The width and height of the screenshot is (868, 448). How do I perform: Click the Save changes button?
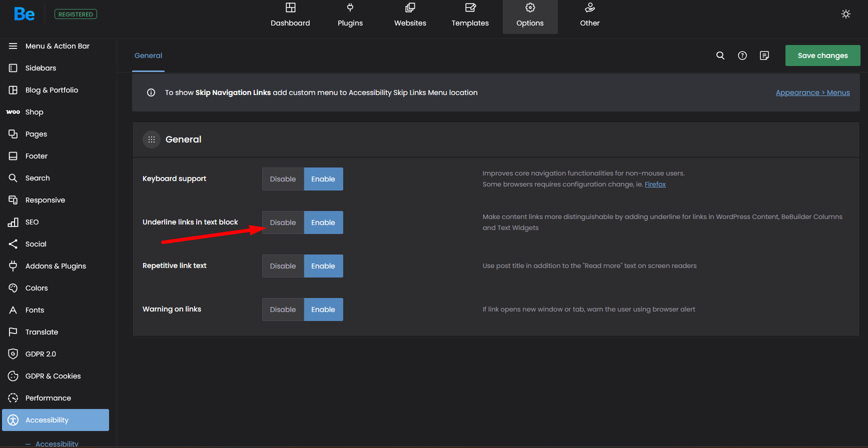pyautogui.click(x=822, y=55)
